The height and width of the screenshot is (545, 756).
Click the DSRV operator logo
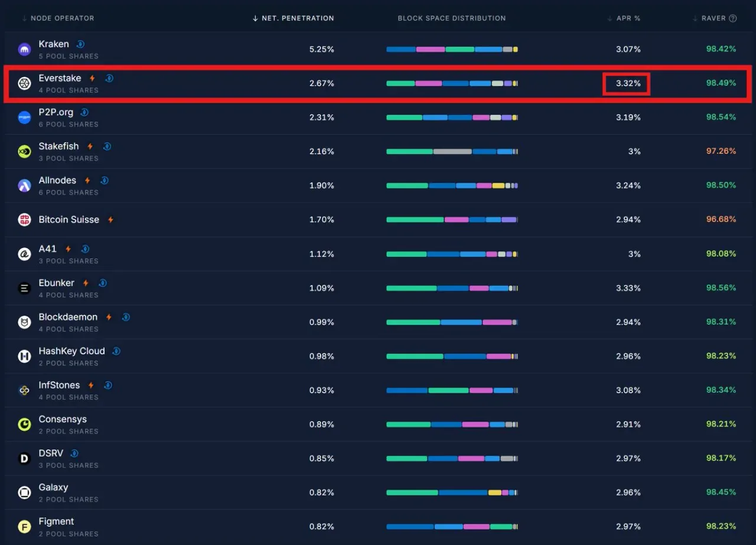[24, 458]
